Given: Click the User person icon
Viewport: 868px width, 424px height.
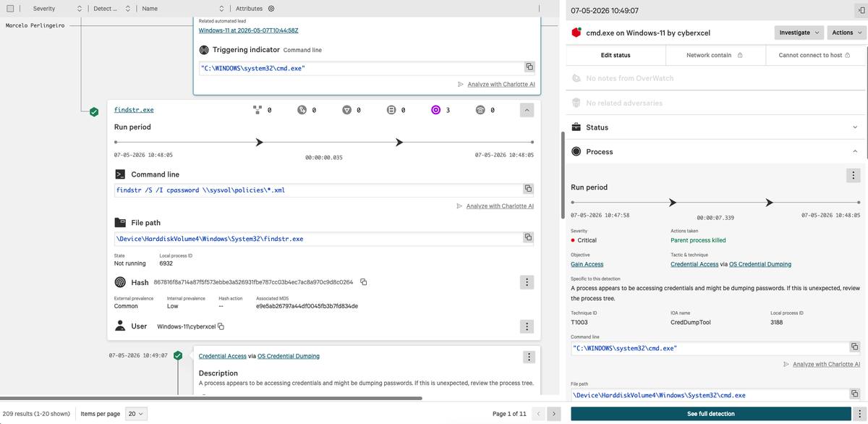Looking at the screenshot, I should point(120,326).
